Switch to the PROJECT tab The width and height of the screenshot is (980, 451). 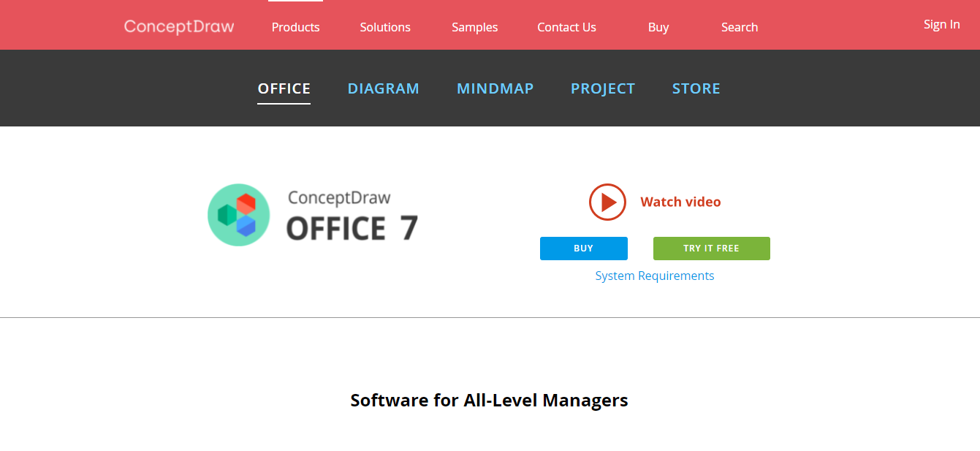(x=603, y=88)
